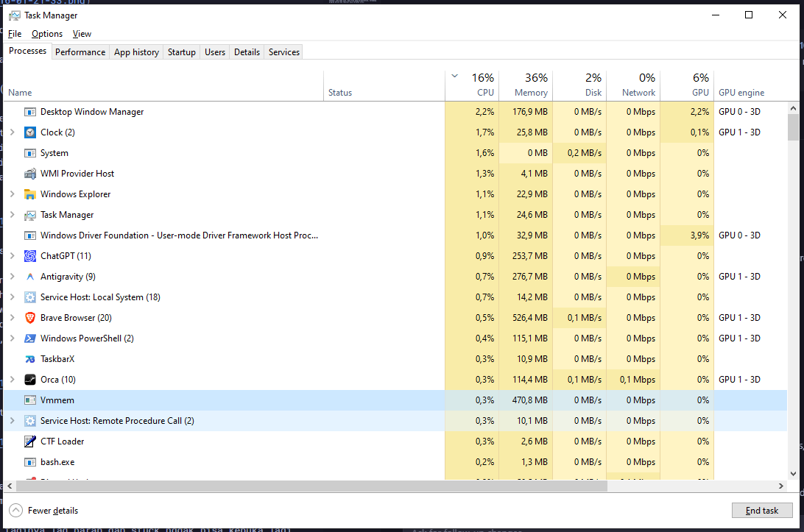Sort by the GPU engine column header

(750, 85)
